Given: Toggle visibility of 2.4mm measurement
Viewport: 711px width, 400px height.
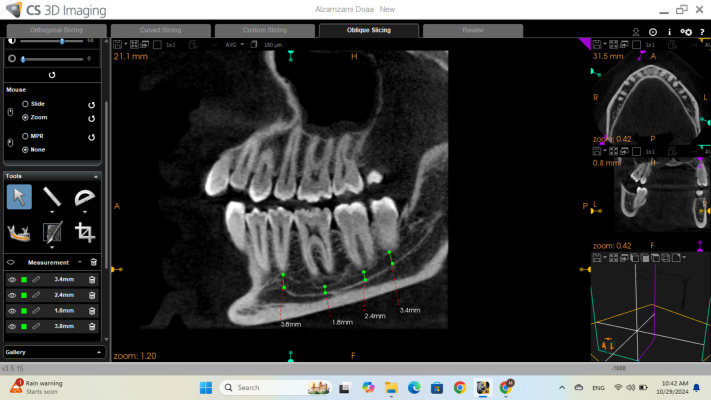Looking at the screenshot, I should click(x=12, y=295).
